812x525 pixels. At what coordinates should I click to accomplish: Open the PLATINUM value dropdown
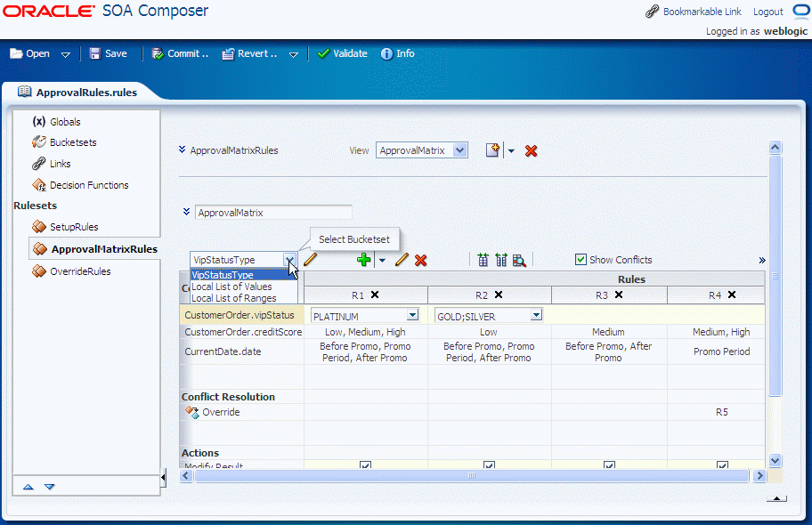[x=413, y=315]
